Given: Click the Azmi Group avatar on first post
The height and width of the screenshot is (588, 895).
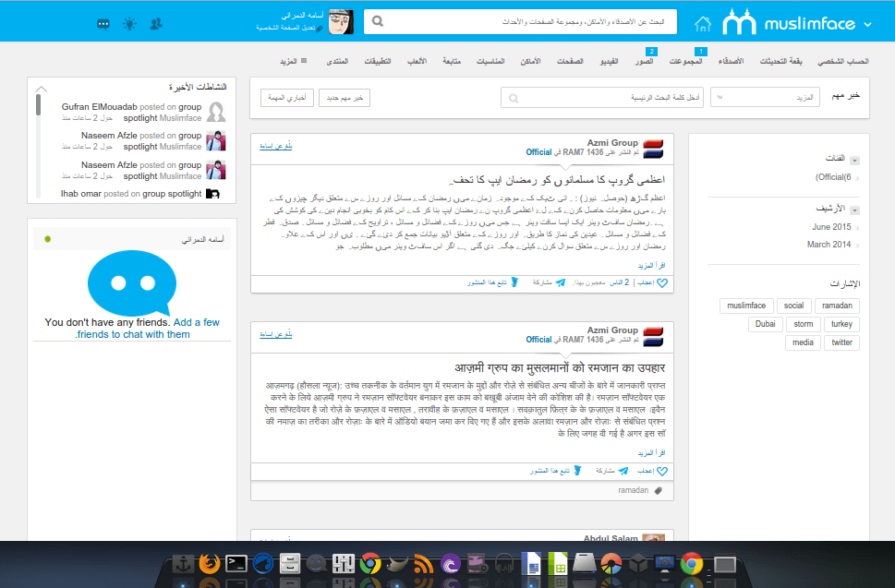Looking at the screenshot, I should pos(653,149).
